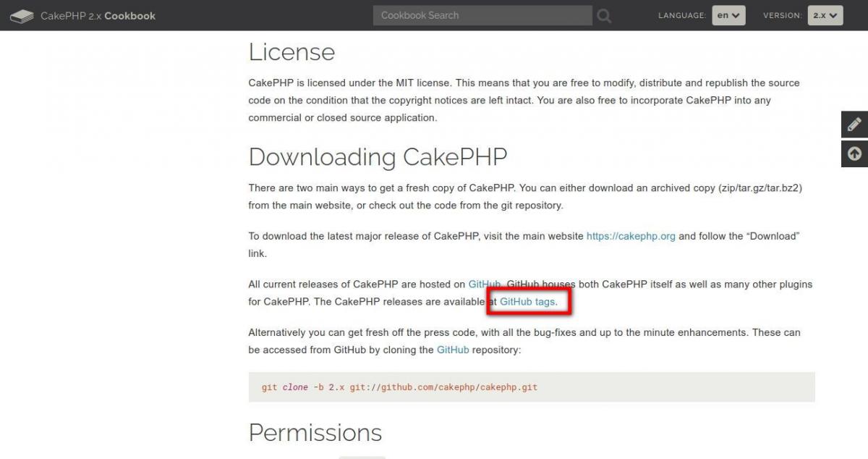
Task: Open the GitHub link after 'hosted on'
Action: point(485,285)
